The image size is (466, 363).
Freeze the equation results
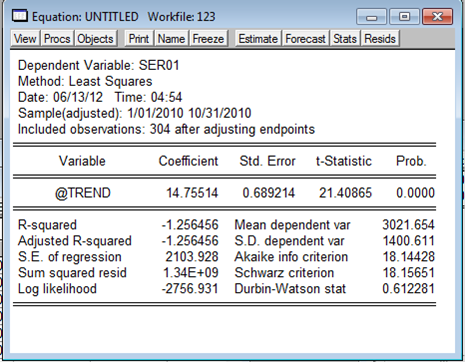208,39
